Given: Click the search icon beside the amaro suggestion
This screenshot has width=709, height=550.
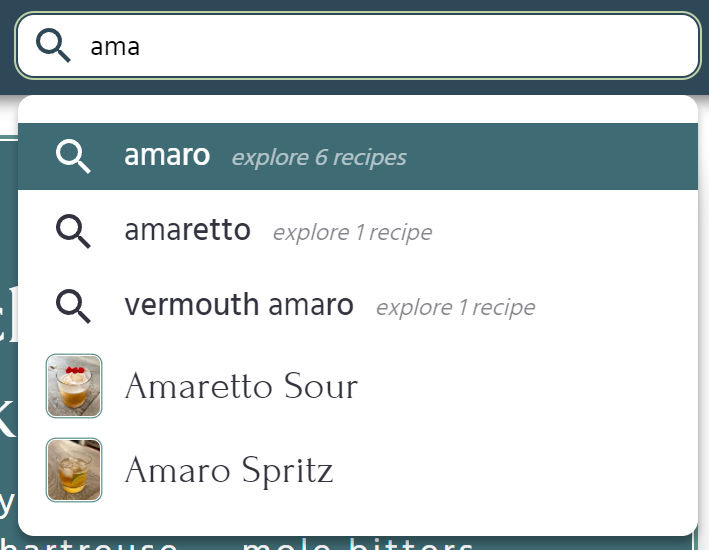Looking at the screenshot, I should coord(73,157).
